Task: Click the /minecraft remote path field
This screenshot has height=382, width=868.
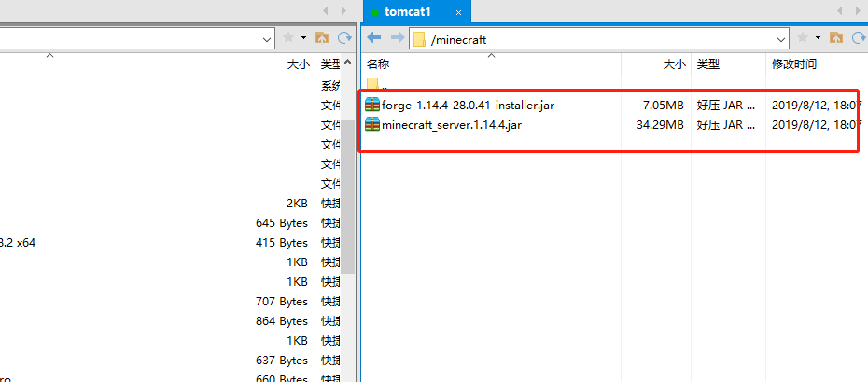Action: coord(600,39)
